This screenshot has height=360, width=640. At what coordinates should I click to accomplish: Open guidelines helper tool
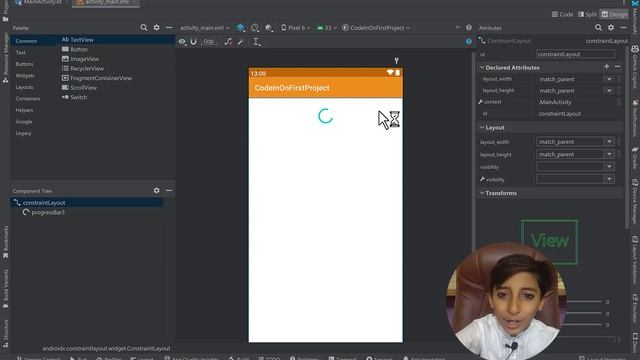256,42
